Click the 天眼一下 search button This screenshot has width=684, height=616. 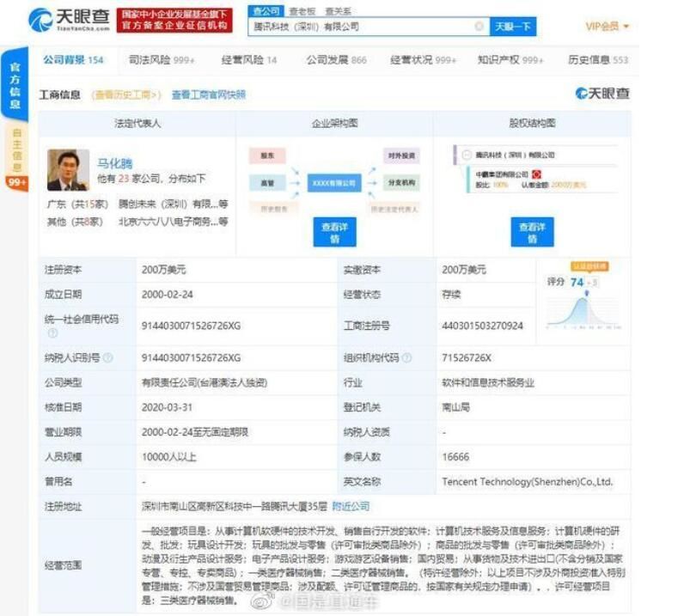(513, 27)
